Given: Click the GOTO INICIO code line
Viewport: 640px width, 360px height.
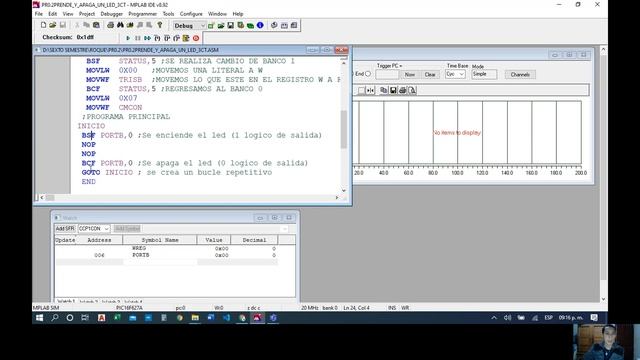Looking at the screenshot, I should pos(177,172).
